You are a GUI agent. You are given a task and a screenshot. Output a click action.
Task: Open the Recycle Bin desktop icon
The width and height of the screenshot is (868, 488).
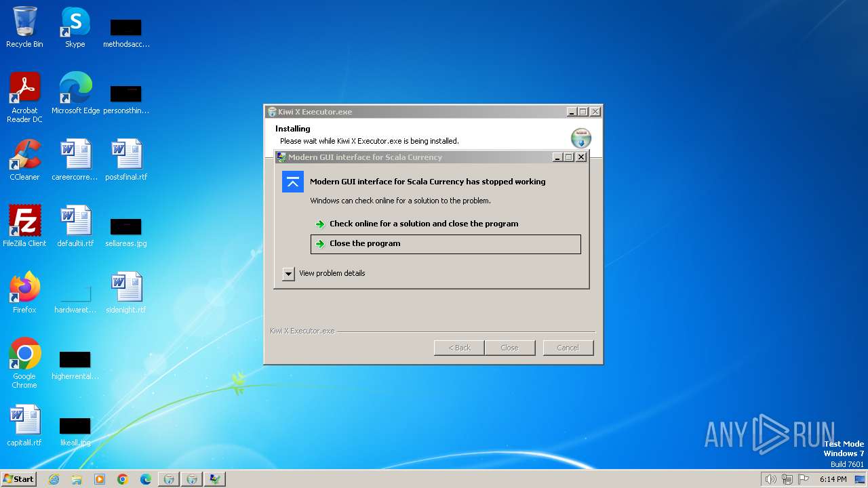tap(24, 27)
